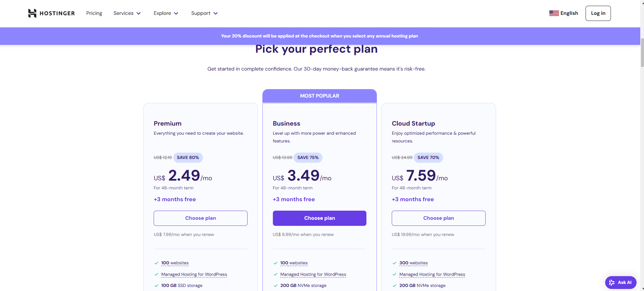Choose the Business plan
The image size is (644, 291).
coord(319,218)
